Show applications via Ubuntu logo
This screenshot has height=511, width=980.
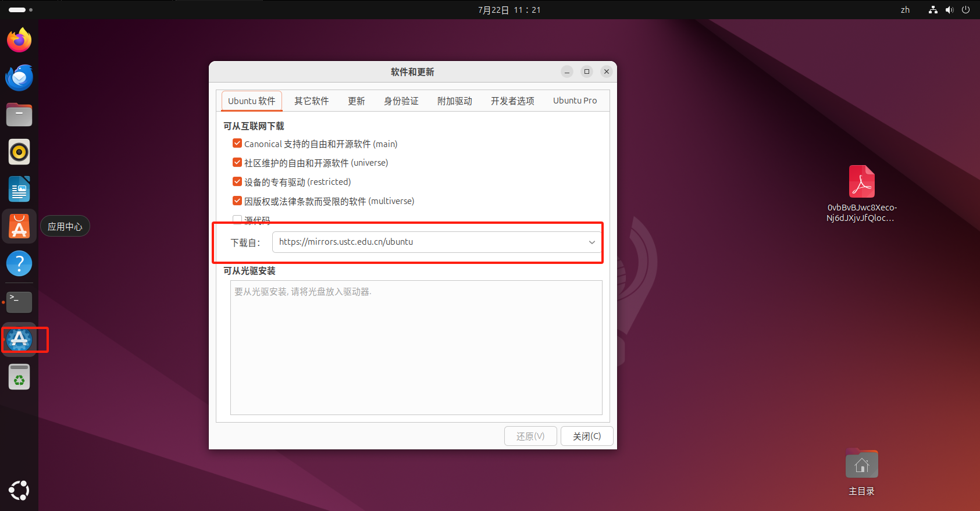[19, 490]
